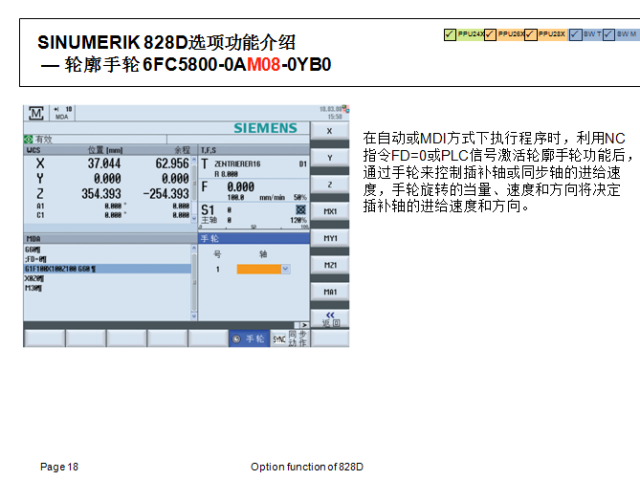Viewport: 640px width, 480px height.
Task: Select the Page 18 footer text
Action: [x=59, y=467]
